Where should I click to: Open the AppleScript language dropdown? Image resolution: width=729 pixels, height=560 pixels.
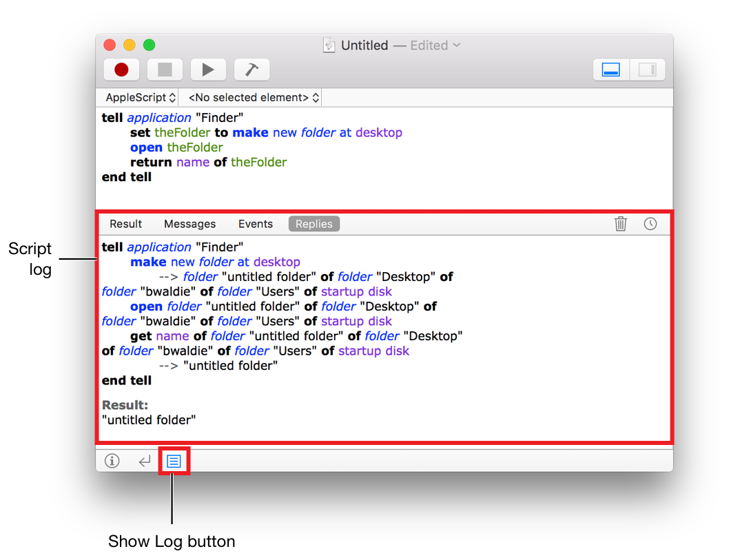[141, 98]
